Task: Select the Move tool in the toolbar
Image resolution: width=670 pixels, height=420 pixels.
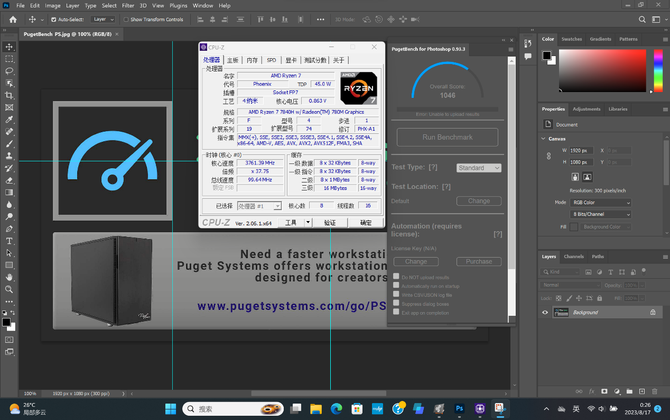Action: [x=9, y=47]
